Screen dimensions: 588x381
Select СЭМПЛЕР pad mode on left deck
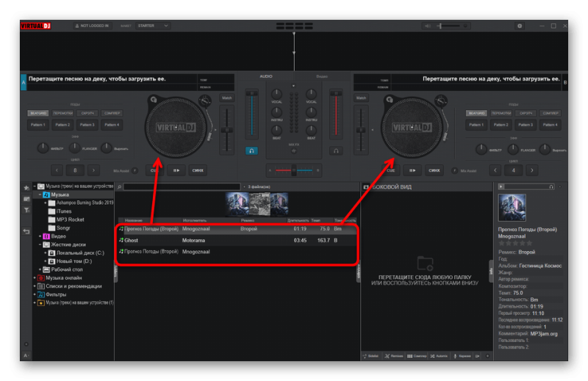click(x=112, y=113)
